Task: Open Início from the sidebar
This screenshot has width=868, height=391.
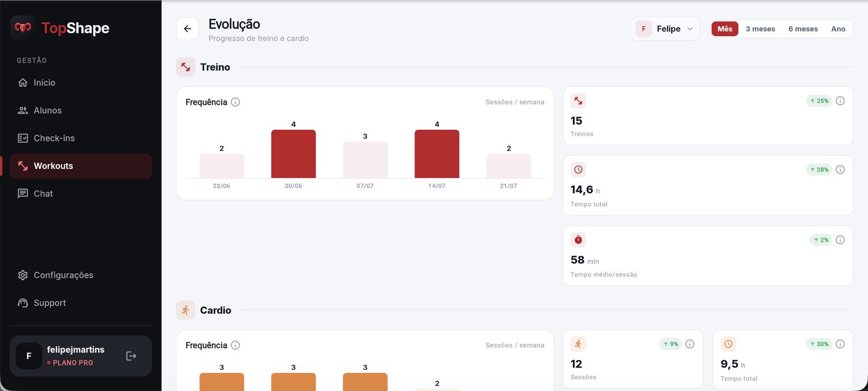Action: 81,83
